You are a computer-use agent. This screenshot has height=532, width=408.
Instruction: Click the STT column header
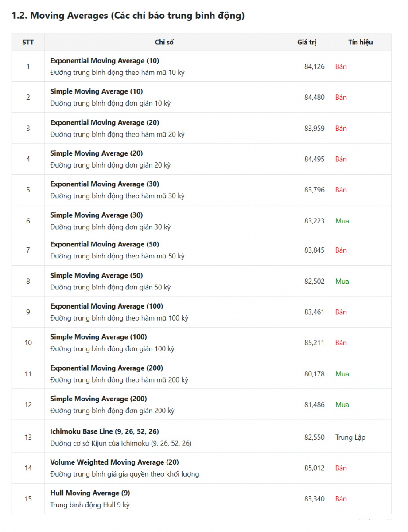point(28,43)
